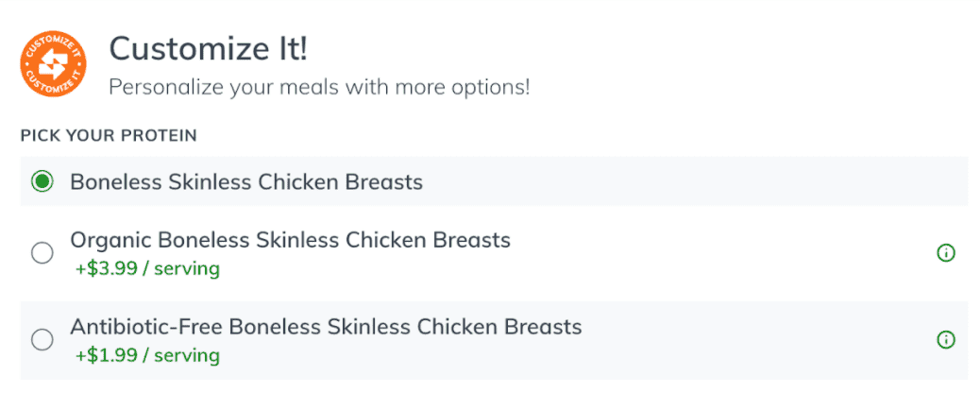Screen dimensions: 980x410
Task: Click the PICK YOUR PROTEIN section label
Action: [x=109, y=136]
